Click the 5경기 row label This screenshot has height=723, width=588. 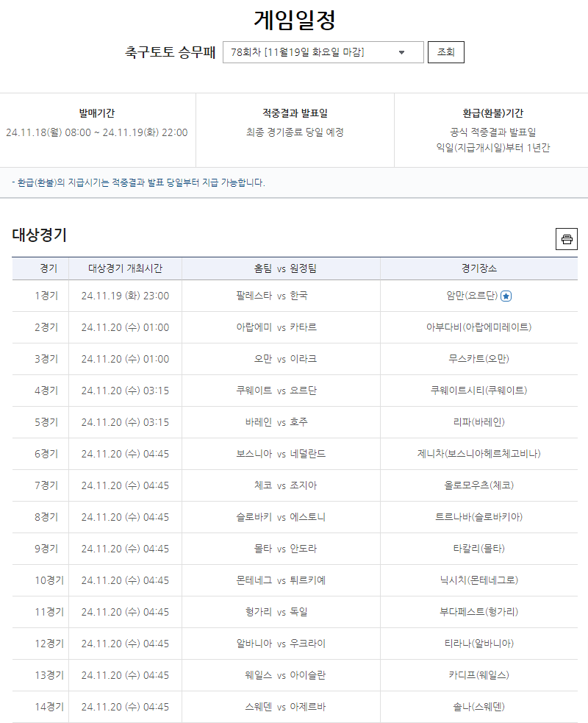point(46,422)
